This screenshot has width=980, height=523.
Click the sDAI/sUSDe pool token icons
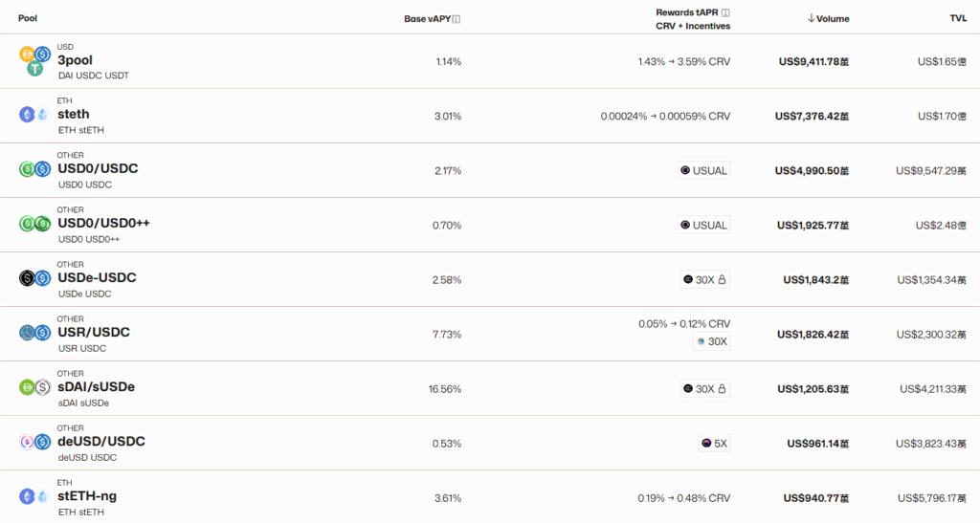coord(34,387)
